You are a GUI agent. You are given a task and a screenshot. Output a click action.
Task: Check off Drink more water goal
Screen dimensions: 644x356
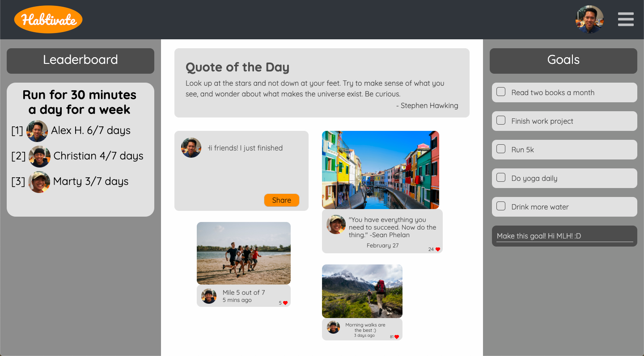pyautogui.click(x=501, y=206)
